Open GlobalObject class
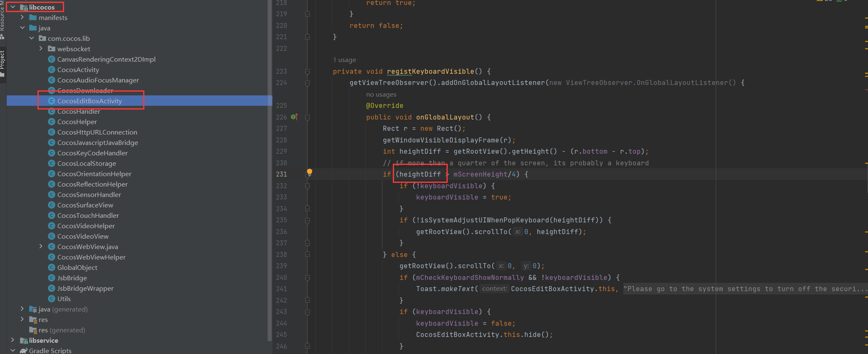 (x=77, y=267)
